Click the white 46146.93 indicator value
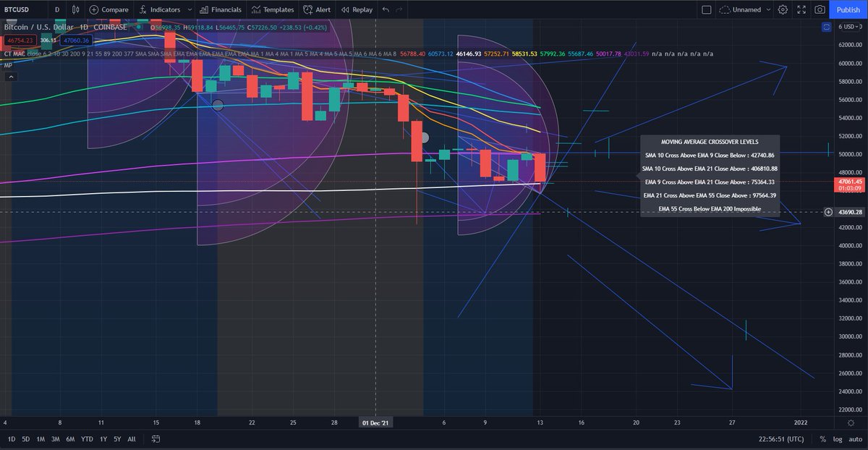The height and width of the screenshot is (450, 868). click(468, 54)
